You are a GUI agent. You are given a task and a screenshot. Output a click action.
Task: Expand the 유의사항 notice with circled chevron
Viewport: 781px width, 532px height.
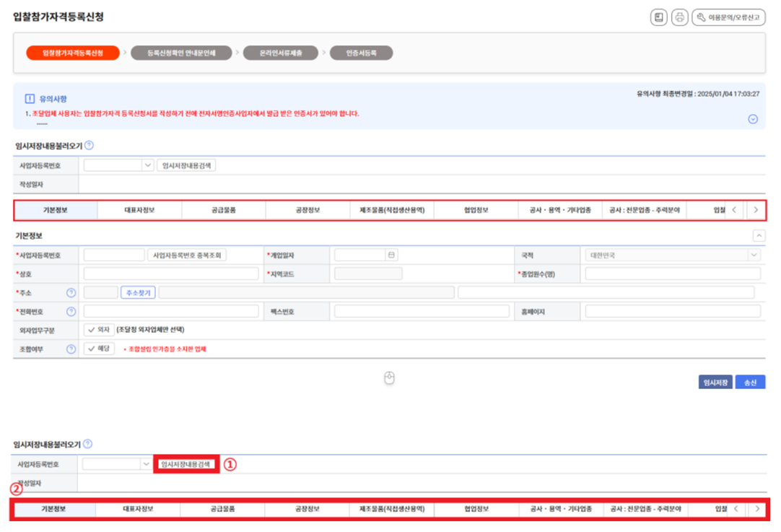coord(753,119)
